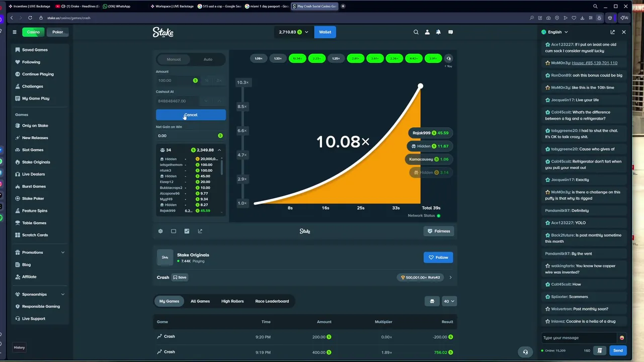The image size is (644, 362).
Task: Open the 500,001.00× Ruru42 top win
Action: pyautogui.click(x=421, y=278)
